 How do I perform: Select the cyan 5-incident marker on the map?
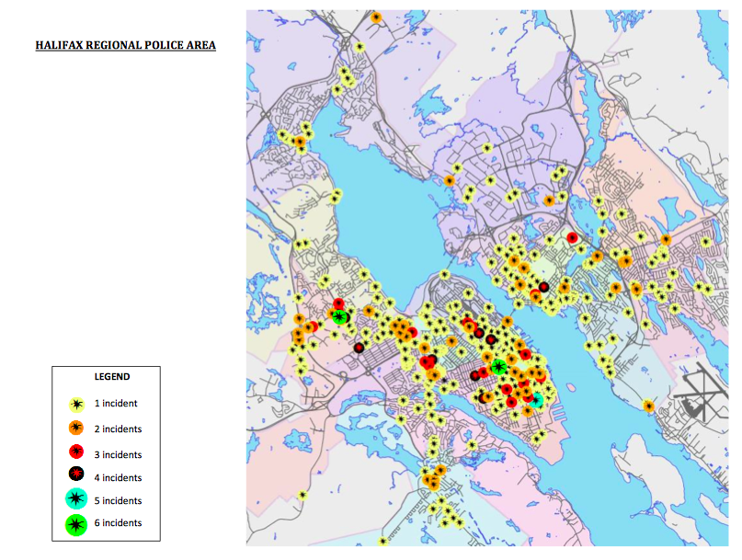click(536, 400)
